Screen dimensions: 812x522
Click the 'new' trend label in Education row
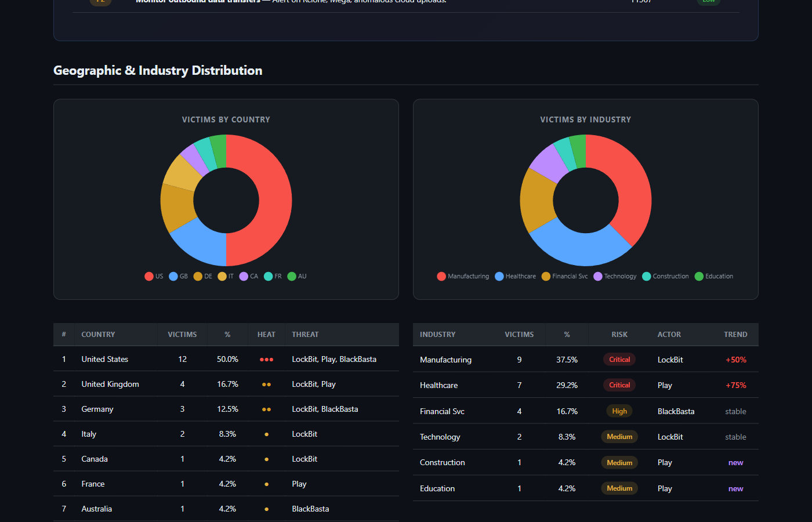[x=735, y=489]
